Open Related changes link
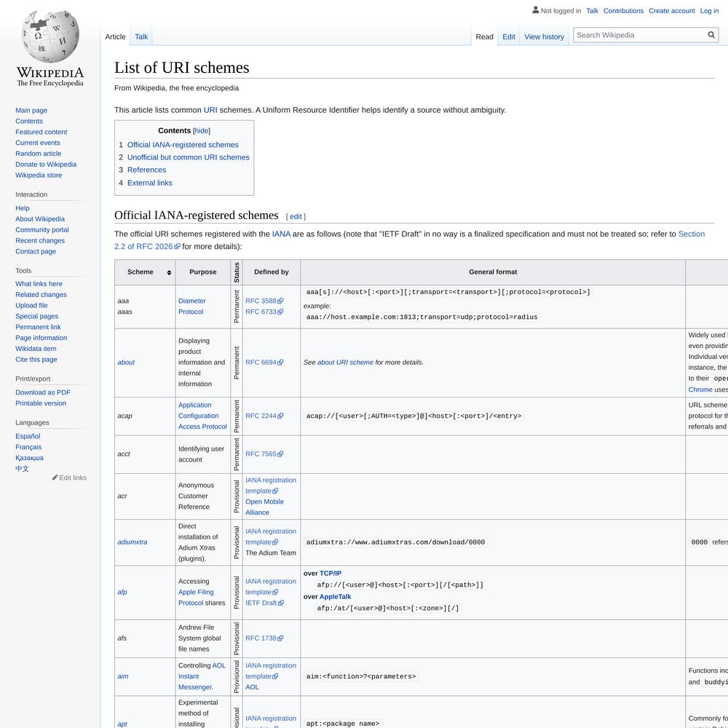Image resolution: width=728 pixels, height=728 pixels. coord(41,294)
